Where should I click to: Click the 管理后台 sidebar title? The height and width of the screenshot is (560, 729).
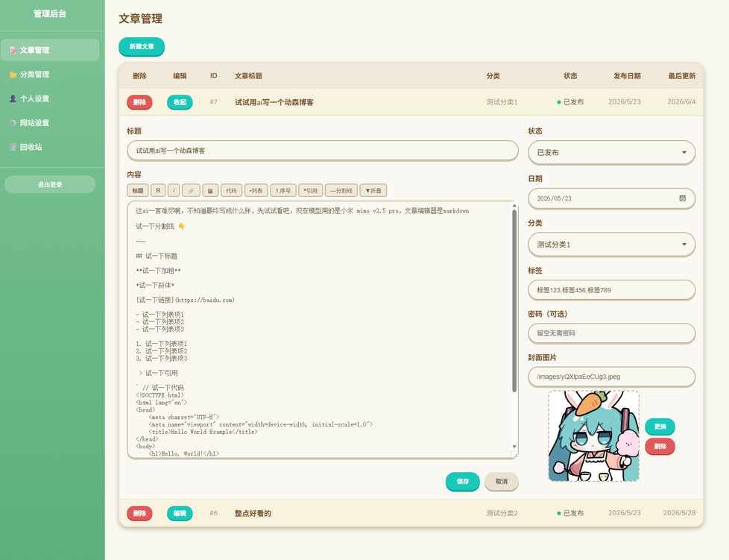coord(50,14)
